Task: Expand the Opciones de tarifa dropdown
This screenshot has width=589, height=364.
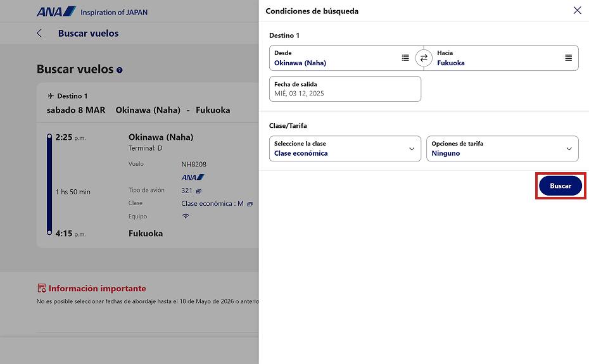Action: [x=502, y=149]
